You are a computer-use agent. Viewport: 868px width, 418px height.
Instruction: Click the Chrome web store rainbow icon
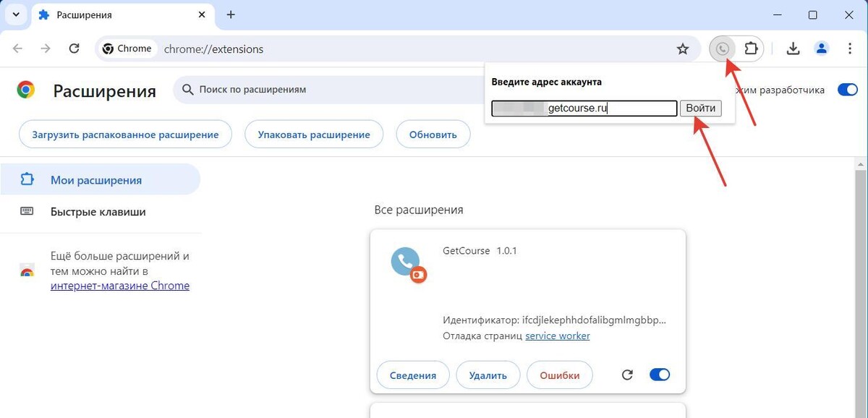click(x=27, y=272)
